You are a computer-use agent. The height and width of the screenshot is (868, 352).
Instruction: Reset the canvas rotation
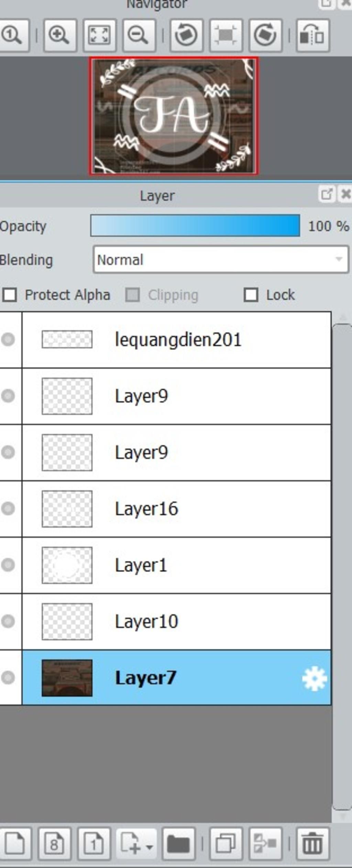(x=225, y=35)
